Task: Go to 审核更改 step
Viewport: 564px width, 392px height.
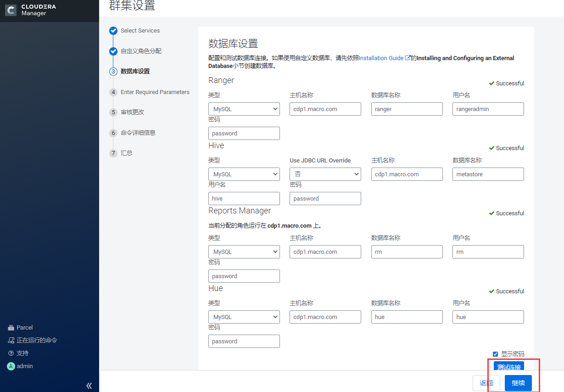Action: point(132,112)
